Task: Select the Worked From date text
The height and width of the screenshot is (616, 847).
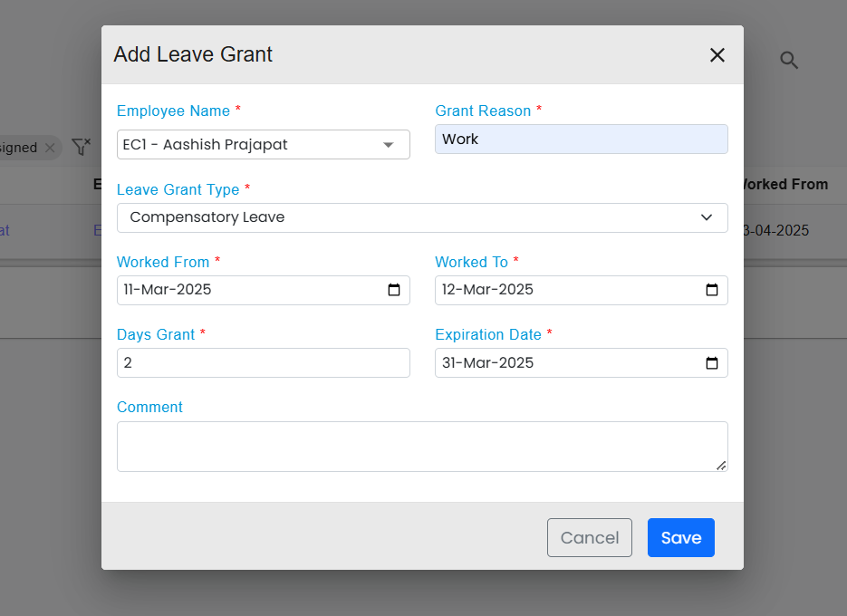Action: pos(168,290)
